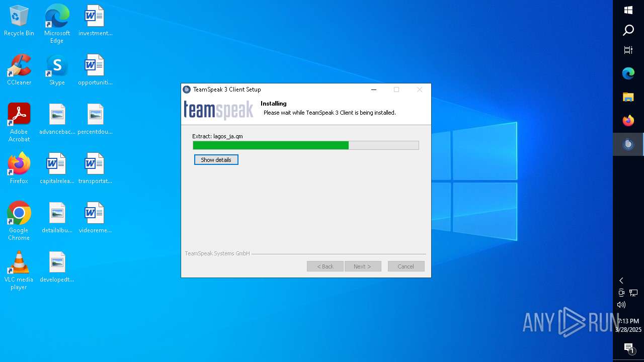The height and width of the screenshot is (362, 644).
Task: Click the disabled Next button
Action: [363, 266]
